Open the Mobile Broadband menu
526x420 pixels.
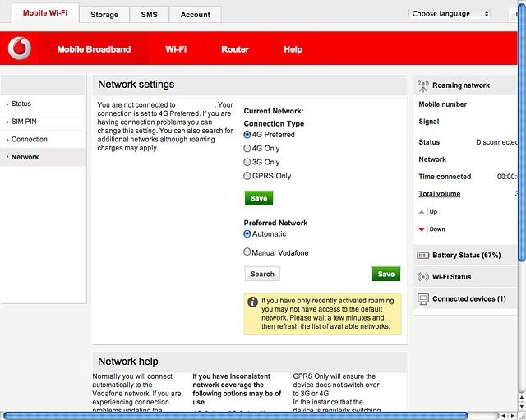(x=94, y=49)
